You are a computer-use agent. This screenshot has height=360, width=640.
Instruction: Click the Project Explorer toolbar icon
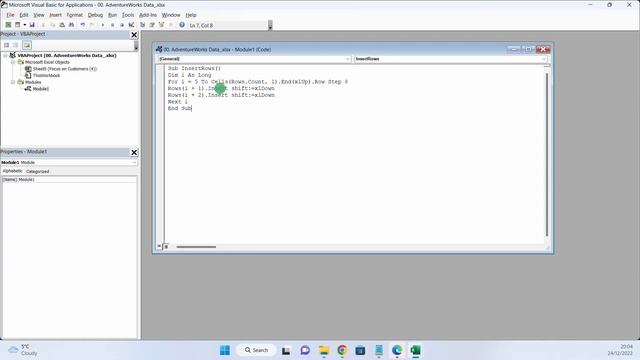[x=142, y=25]
